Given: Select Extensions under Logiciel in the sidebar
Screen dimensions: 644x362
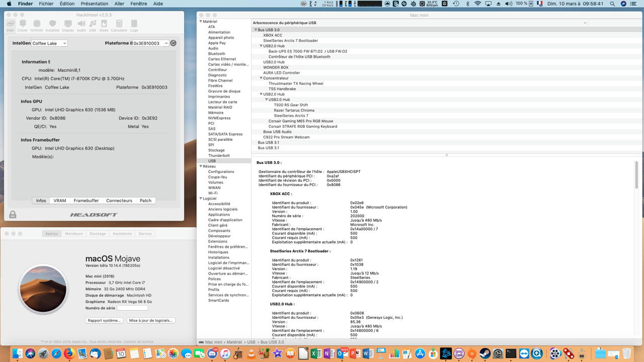Looking at the screenshot, I should coord(218,241).
